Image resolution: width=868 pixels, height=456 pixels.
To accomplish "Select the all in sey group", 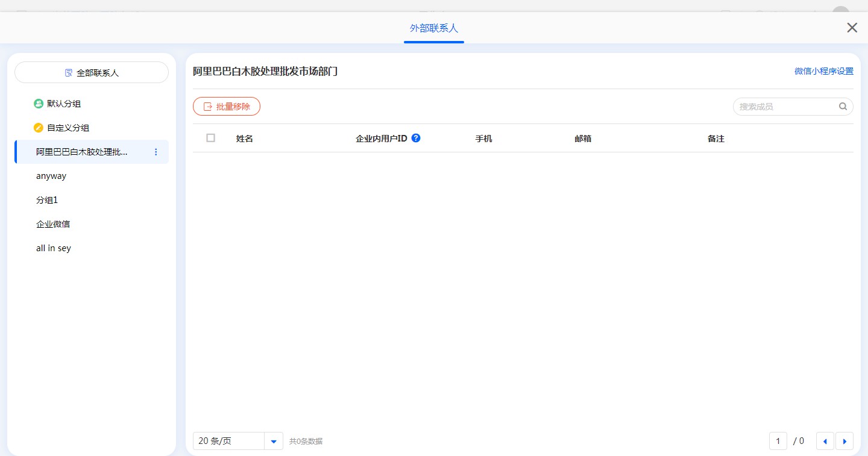I will coord(54,248).
